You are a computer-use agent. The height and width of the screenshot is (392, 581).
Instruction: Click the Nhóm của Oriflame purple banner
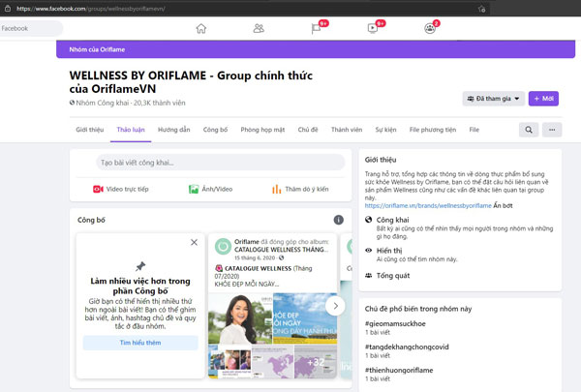coord(316,49)
